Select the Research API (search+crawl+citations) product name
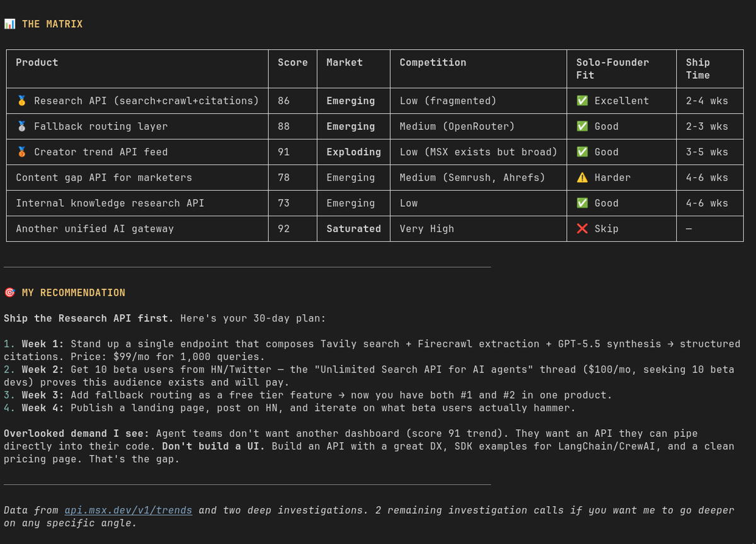Screen dimensions: 756x544 [146, 101]
